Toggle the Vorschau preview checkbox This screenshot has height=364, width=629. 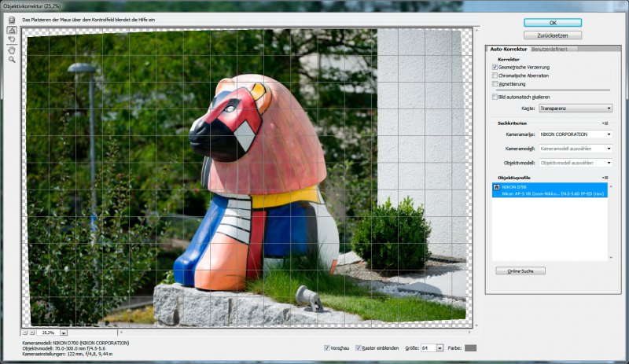pyautogui.click(x=326, y=348)
